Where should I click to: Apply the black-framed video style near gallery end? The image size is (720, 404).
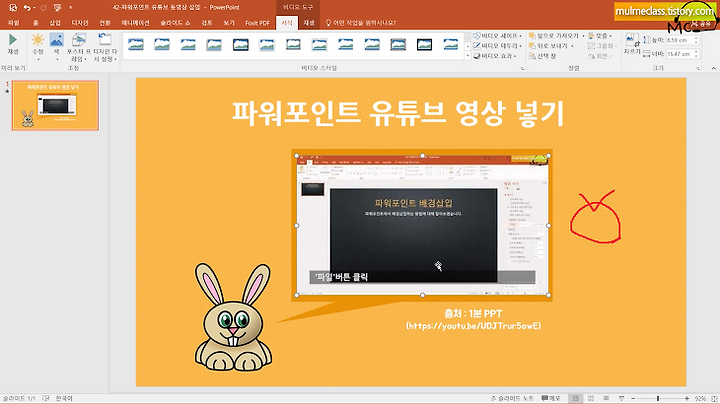click(424, 45)
